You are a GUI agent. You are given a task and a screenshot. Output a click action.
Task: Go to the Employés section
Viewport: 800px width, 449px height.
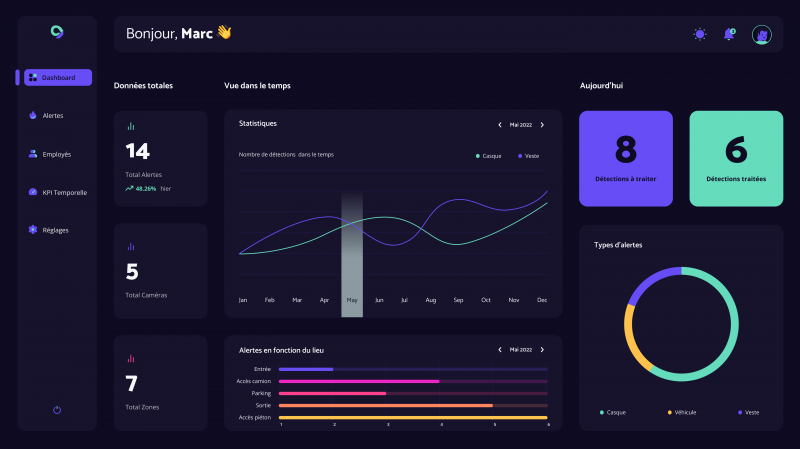(x=56, y=154)
